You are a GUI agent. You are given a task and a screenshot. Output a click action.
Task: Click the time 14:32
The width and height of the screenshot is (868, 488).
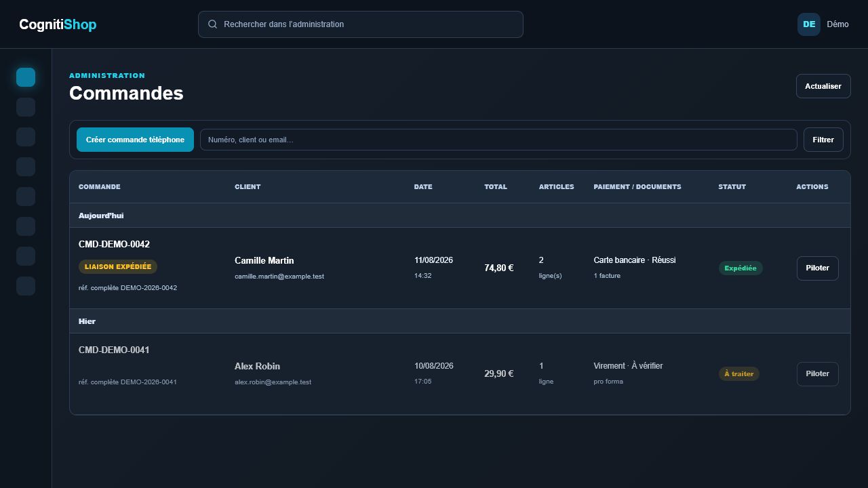coord(423,276)
